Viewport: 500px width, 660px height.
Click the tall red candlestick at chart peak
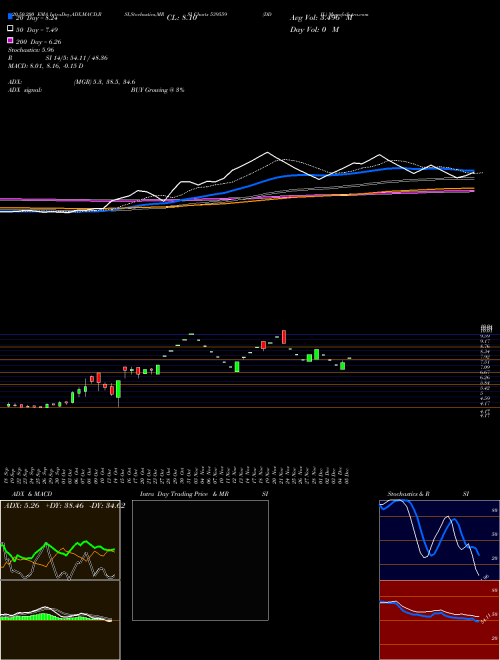click(284, 337)
